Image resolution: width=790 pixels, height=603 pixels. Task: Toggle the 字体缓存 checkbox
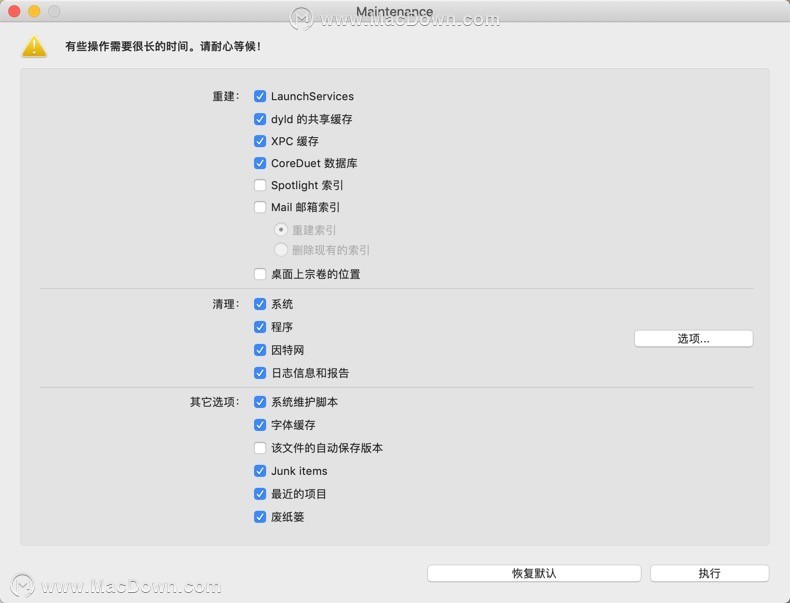260,425
